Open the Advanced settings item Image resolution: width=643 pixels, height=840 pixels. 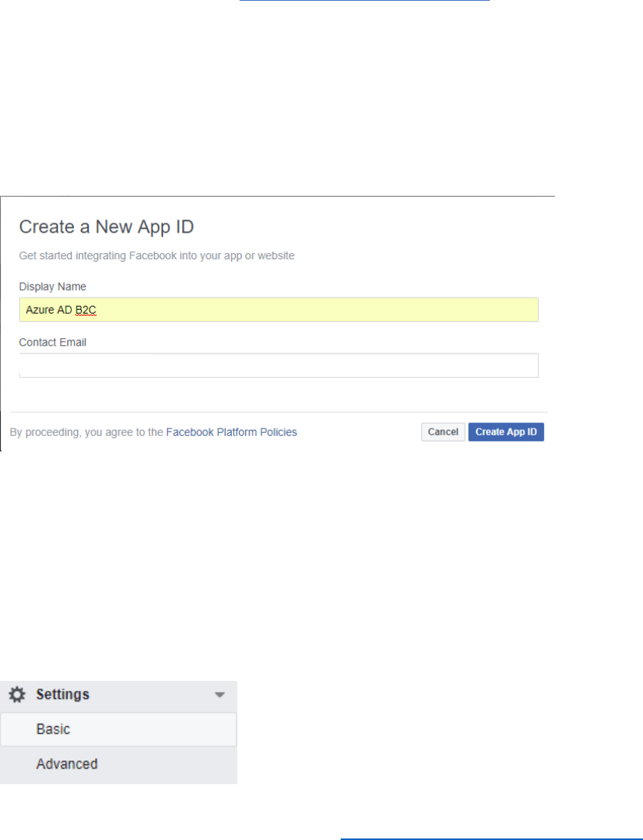point(67,763)
